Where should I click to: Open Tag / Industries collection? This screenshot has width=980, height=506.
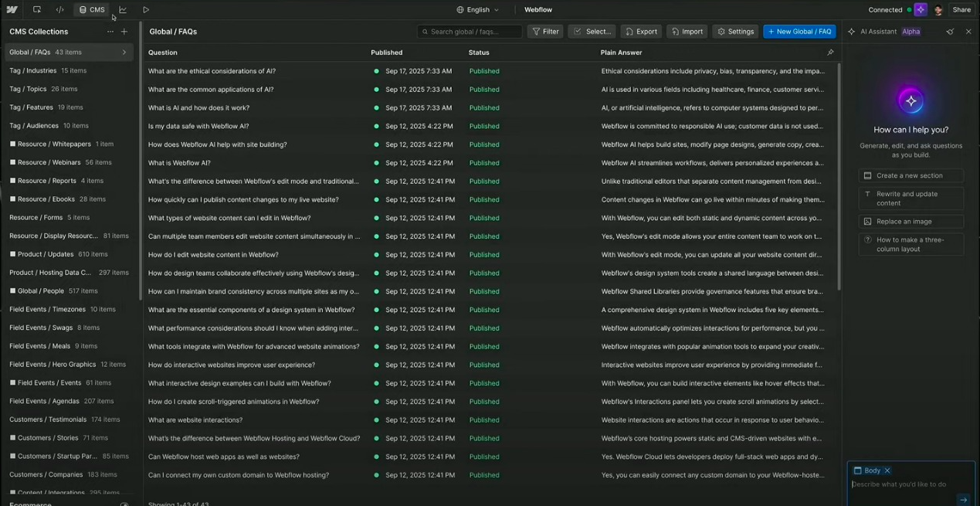tap(69, 70)
